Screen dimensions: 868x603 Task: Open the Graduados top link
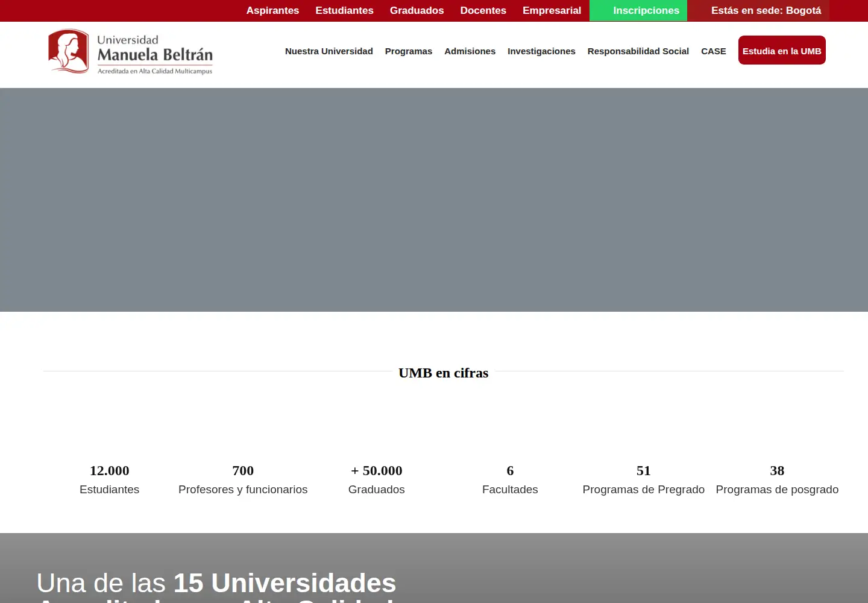[417, 10]
